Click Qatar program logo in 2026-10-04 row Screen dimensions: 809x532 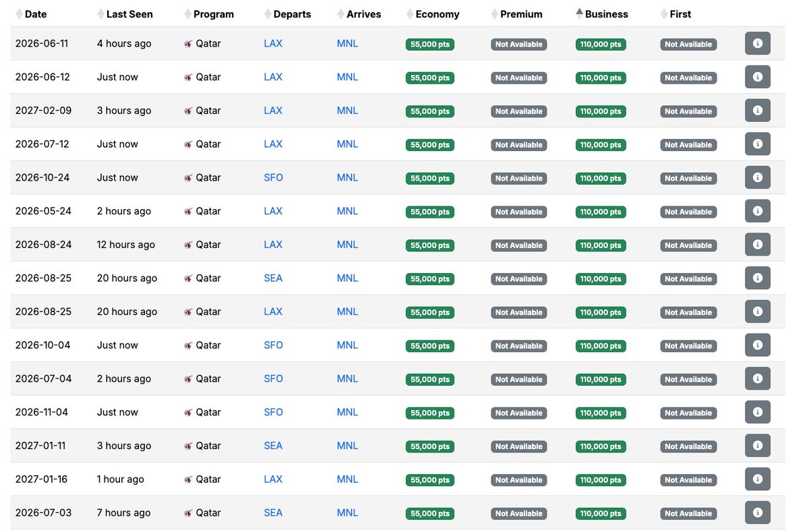click(x=188, y=346)
